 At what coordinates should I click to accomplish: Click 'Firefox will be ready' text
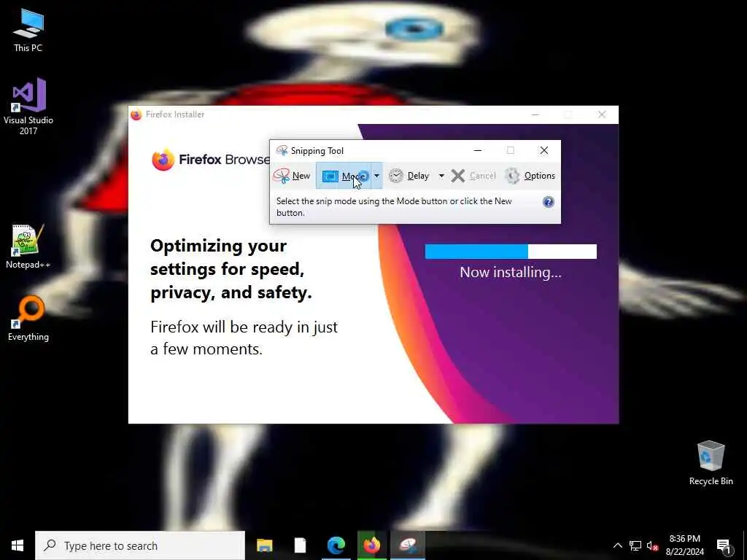[x=244, y=338]
